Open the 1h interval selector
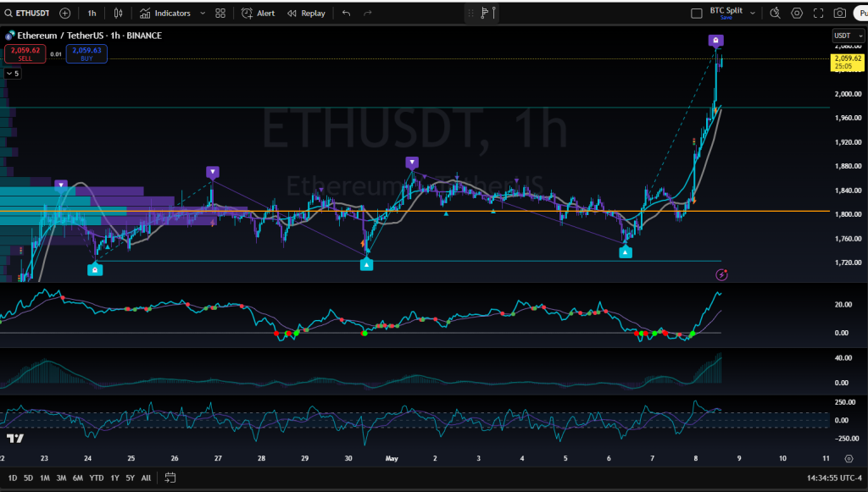 point(92,14)
